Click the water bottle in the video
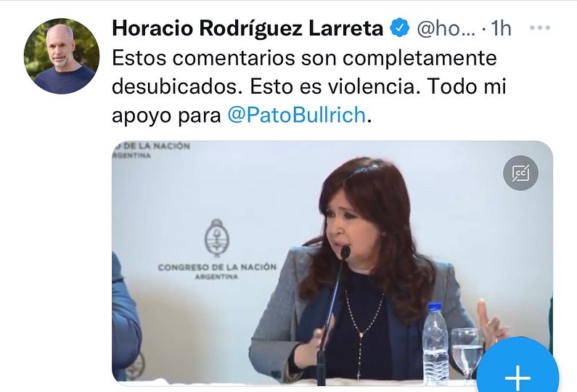Viewport: 577px width, 392px height. coord(435,344)
